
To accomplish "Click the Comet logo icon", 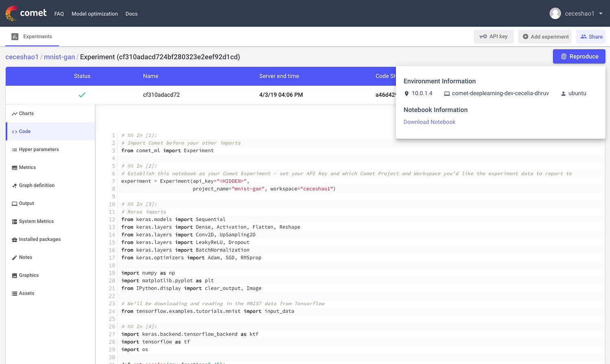I will tap(11, 13).
